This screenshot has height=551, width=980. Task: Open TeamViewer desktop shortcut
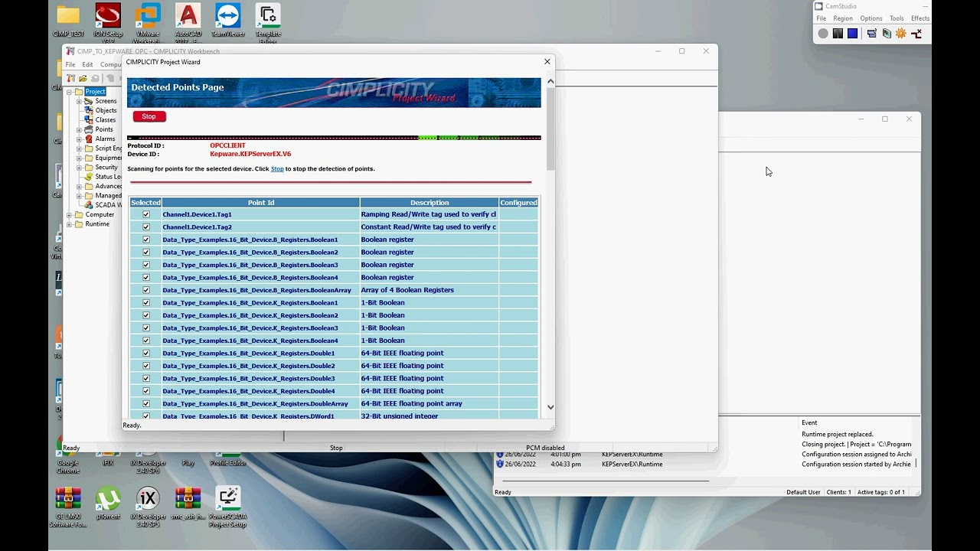(x=227, y=21)
